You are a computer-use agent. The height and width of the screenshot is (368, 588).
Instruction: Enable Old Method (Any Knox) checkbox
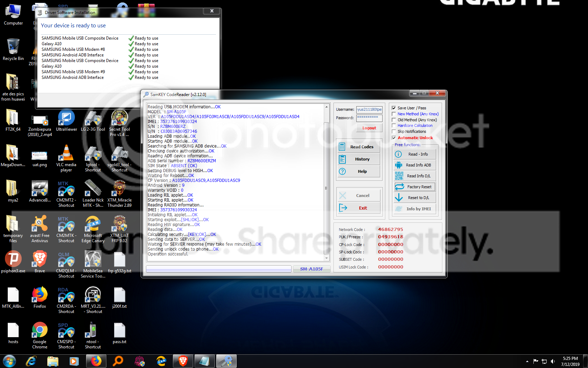tap(394, 120)
